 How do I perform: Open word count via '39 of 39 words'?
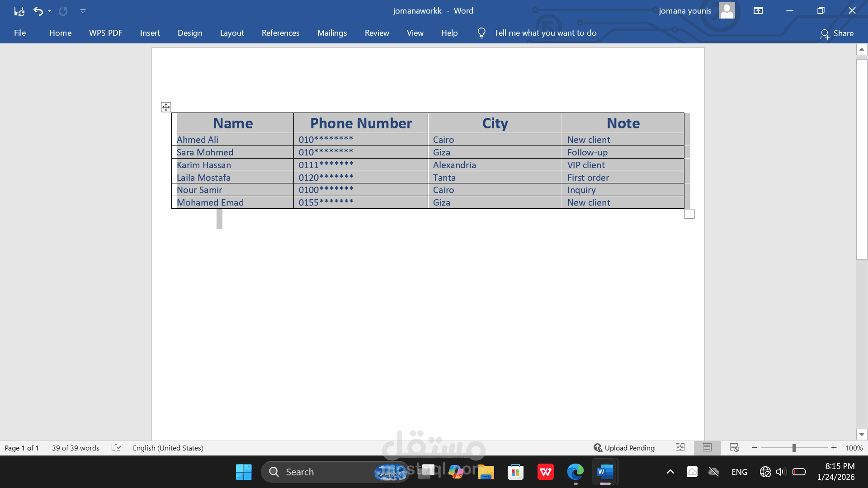(75, 448)
